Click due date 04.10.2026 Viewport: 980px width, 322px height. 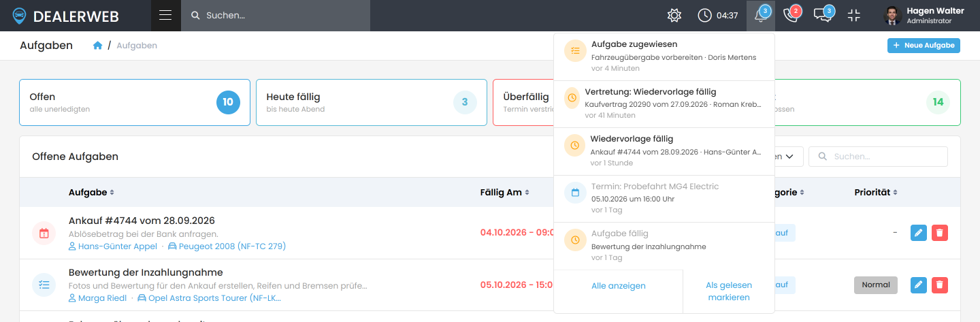pos(517,233)
